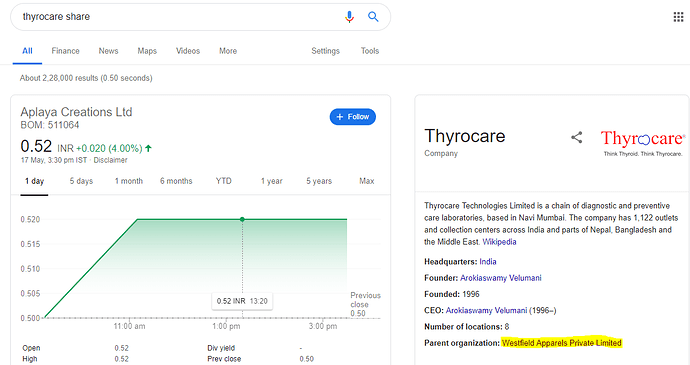
Task: Open the Videos results tab
Action: click(188, 51)
